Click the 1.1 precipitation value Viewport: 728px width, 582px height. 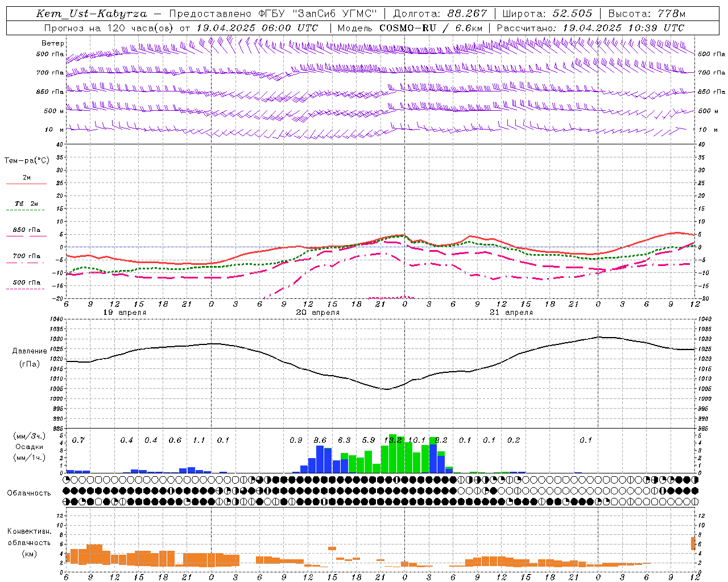198,440
